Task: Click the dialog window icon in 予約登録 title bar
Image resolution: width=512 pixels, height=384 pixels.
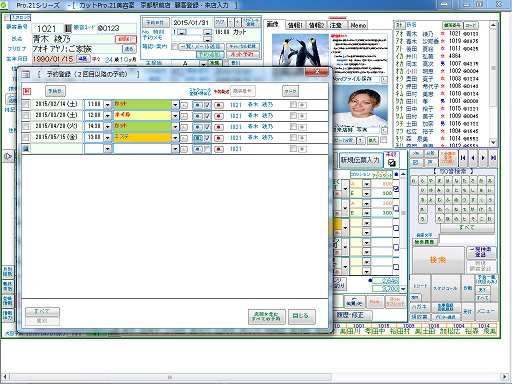Action: click(x=26, y=74)
